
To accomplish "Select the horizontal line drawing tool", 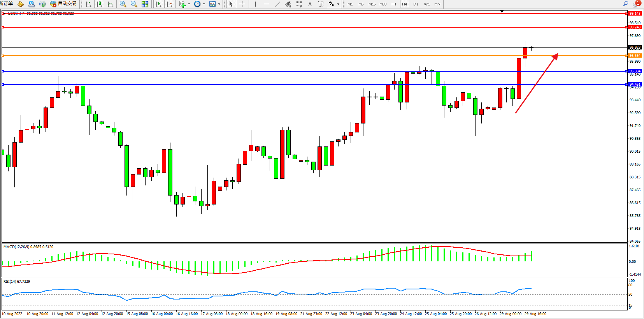I will [x=266, y=4].
